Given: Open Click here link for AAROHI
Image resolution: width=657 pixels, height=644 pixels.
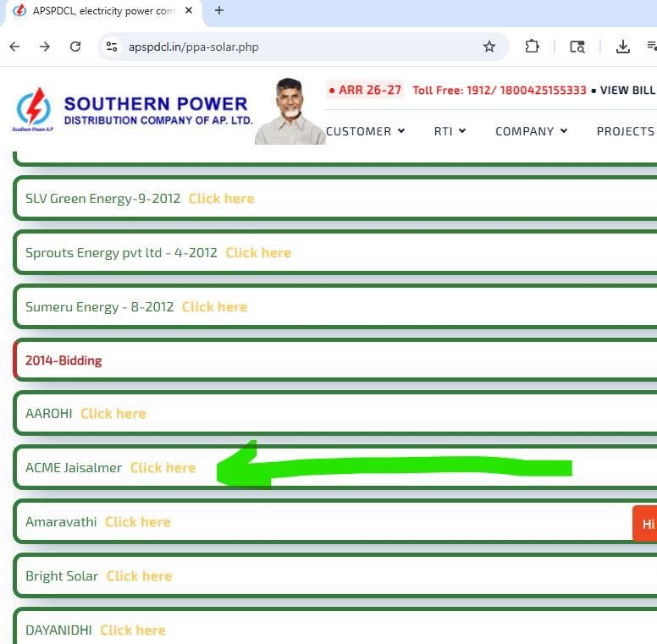Looking at the screenshot, I should [113, 414].
